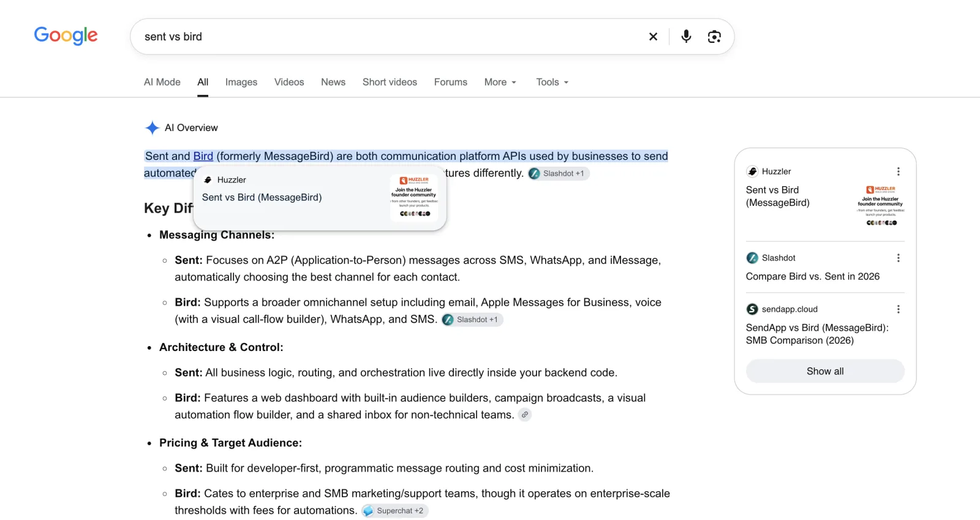This screenshot has width=980, height=520.
Task: Open sidebar 'Sent vs Bird (MessageBird)' link
Action: [778, 196]
